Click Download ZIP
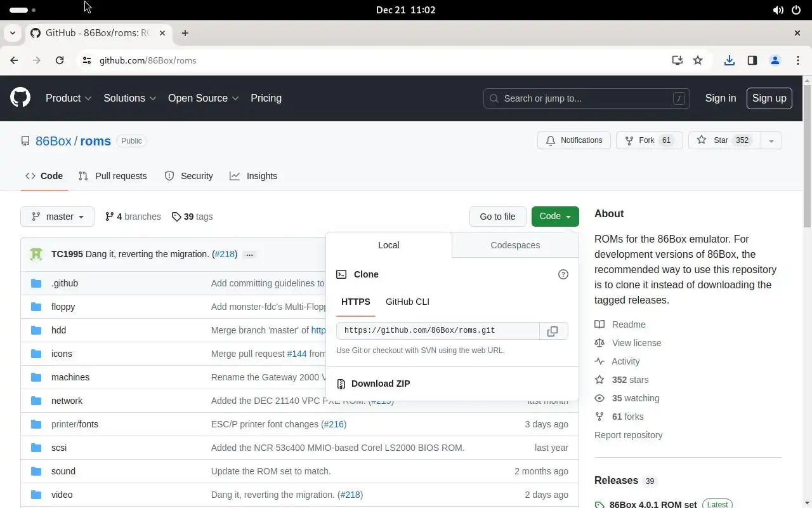 381,384
